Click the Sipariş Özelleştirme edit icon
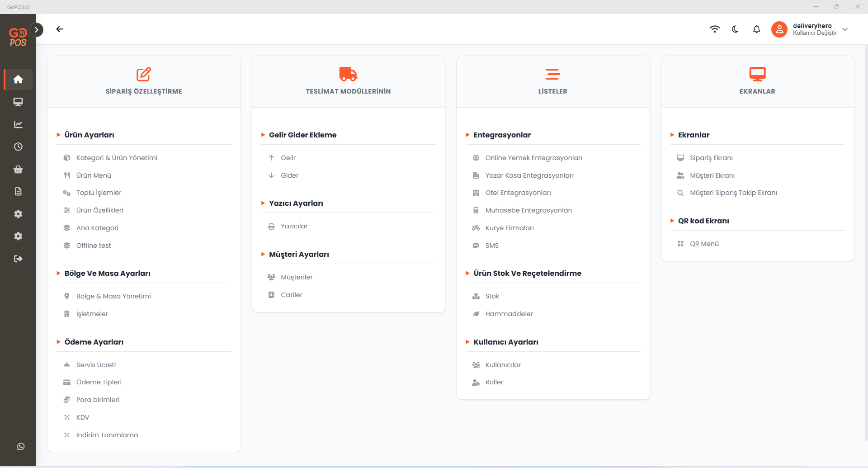 [144, 74]
